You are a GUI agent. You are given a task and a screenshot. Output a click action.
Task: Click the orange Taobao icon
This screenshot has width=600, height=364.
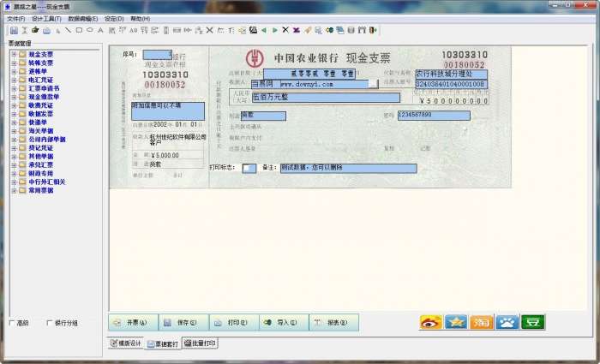pos(482,322)
